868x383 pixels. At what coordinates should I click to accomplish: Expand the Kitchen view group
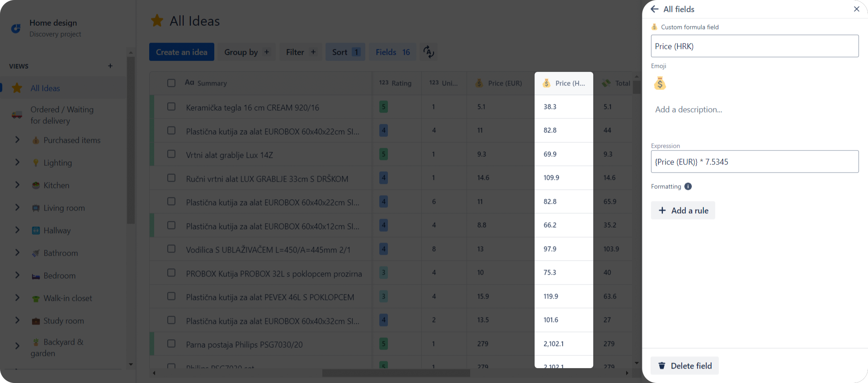click(17, 185)
